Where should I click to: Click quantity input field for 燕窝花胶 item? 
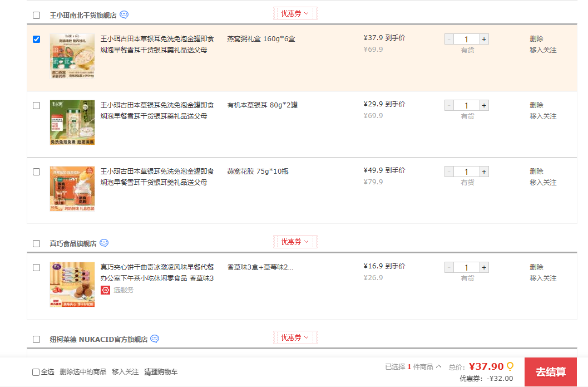[x=466, y=172]
